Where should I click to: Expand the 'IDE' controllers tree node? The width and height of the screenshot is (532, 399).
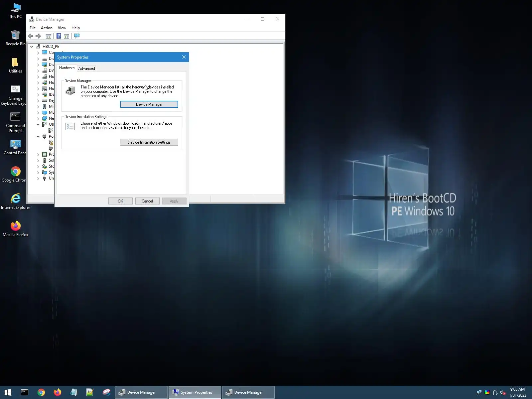point(38,94)
